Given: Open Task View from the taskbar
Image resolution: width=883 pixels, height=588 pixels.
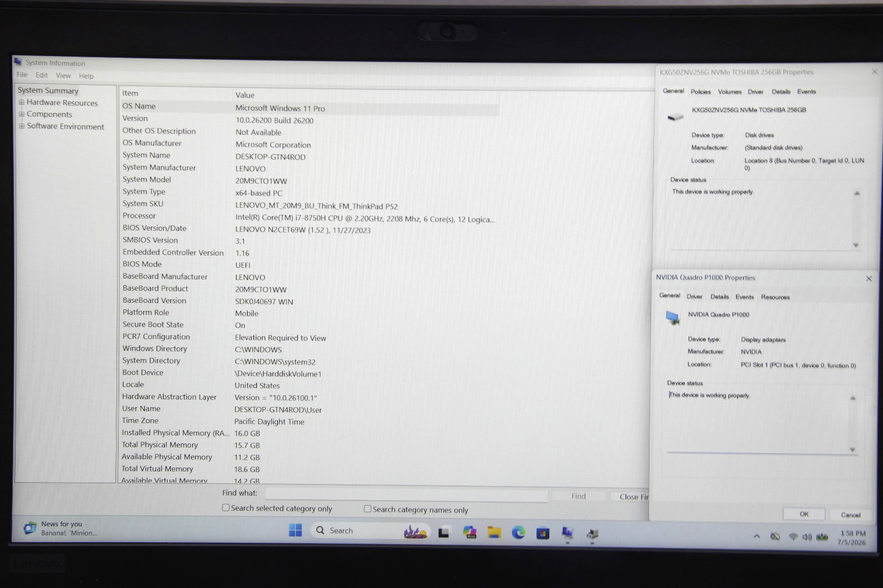Looking at the screenshot, I should 444,533.
